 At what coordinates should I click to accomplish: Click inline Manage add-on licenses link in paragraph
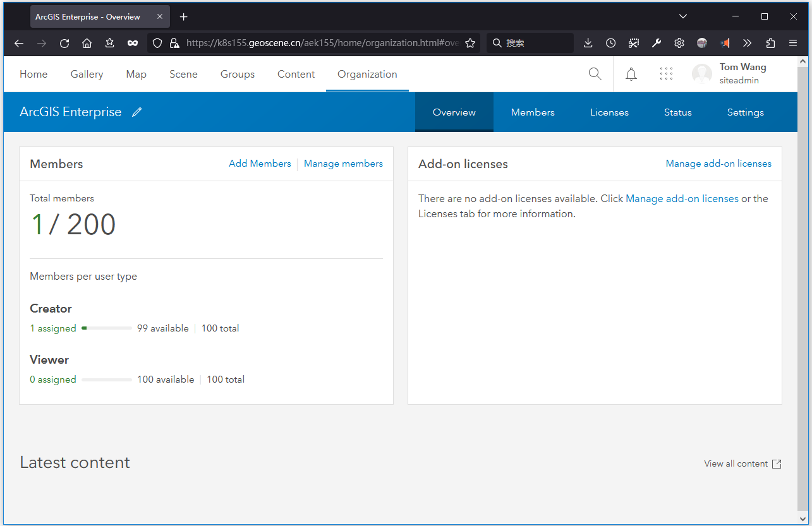pos(682,198)
